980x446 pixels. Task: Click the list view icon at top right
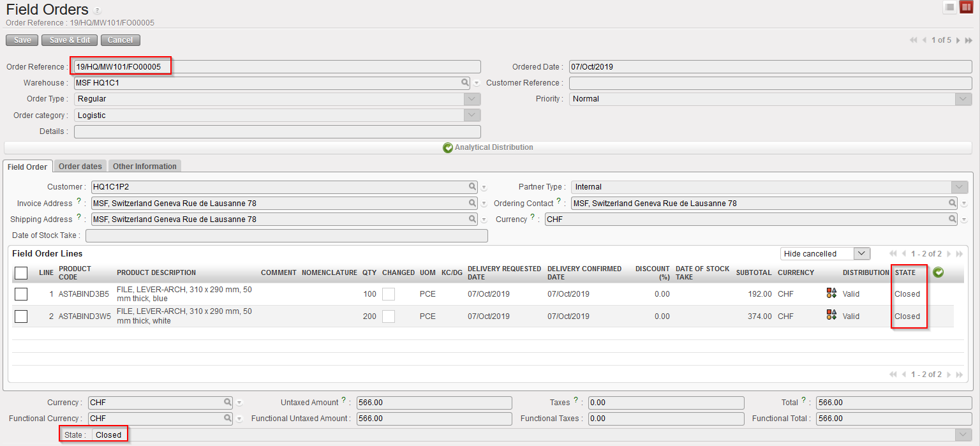950,7
